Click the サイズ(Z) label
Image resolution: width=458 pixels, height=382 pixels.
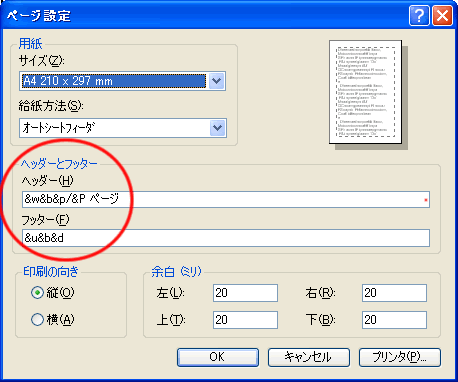pyautogui.click(x=42, y=61)
